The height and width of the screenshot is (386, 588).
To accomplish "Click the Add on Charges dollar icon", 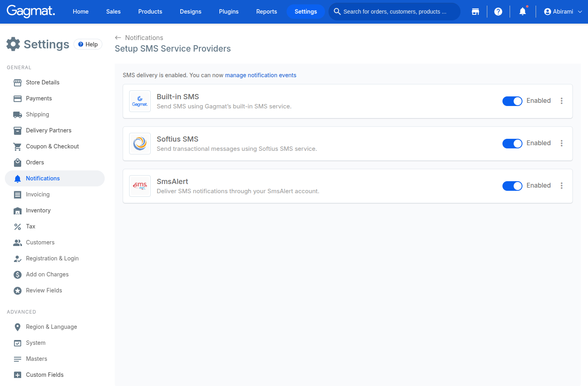I will pos(18,274).
